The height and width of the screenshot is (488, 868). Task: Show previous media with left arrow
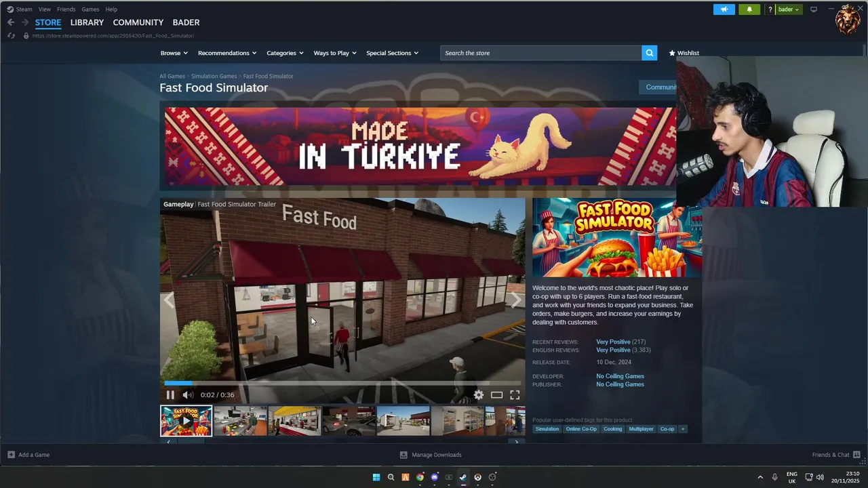169,300
